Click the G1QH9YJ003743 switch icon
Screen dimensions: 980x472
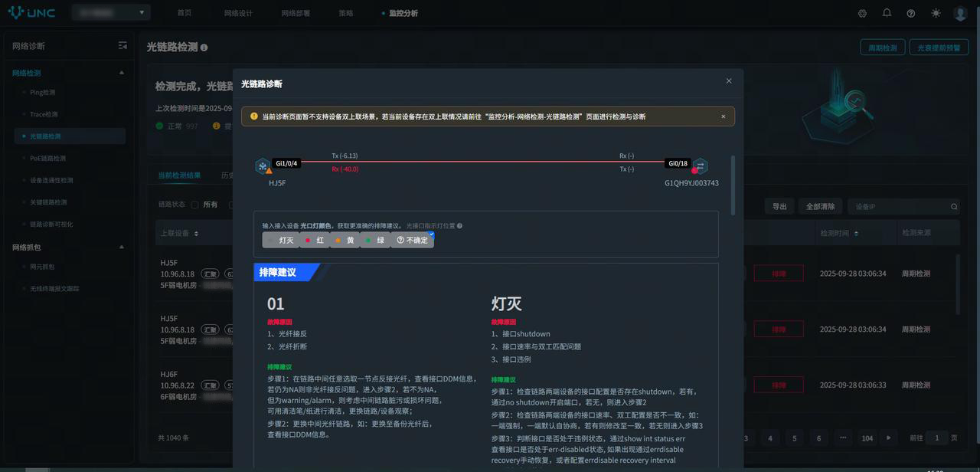(701, 166)
